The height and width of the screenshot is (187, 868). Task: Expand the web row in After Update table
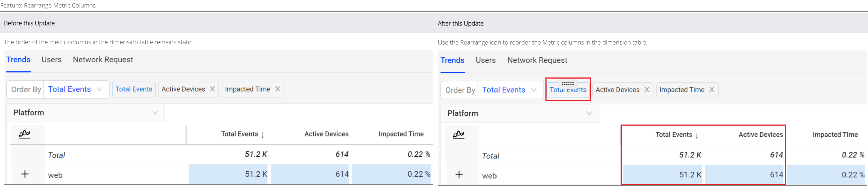point(459,175)
